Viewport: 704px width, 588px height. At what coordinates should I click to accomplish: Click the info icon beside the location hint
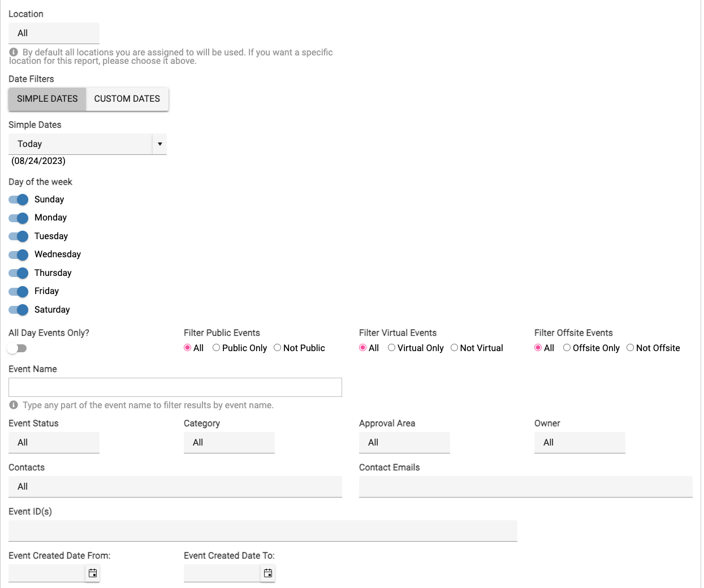point(14,52)
